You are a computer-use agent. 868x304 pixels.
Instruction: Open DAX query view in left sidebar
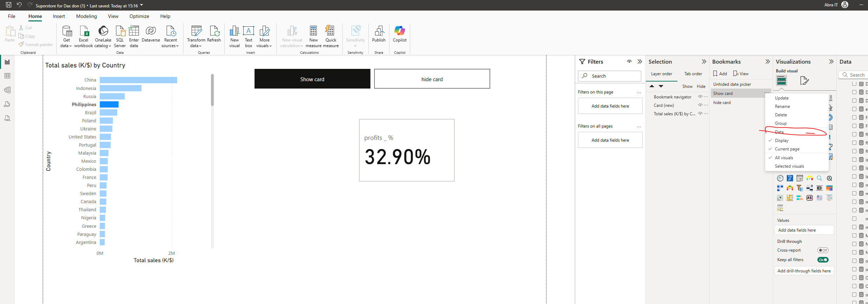(x=7, y=104)
